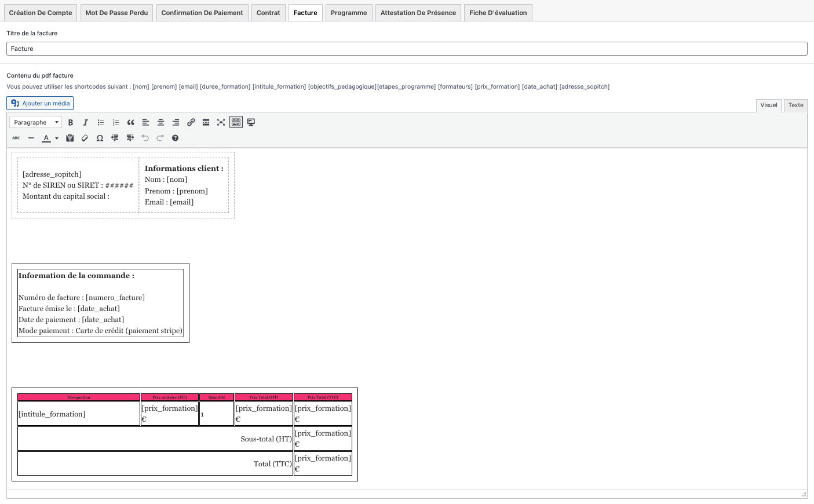The height and width of the screenshot is (504, 814).
Task: Insert a blockquote
Action: [x=131, y=122]
